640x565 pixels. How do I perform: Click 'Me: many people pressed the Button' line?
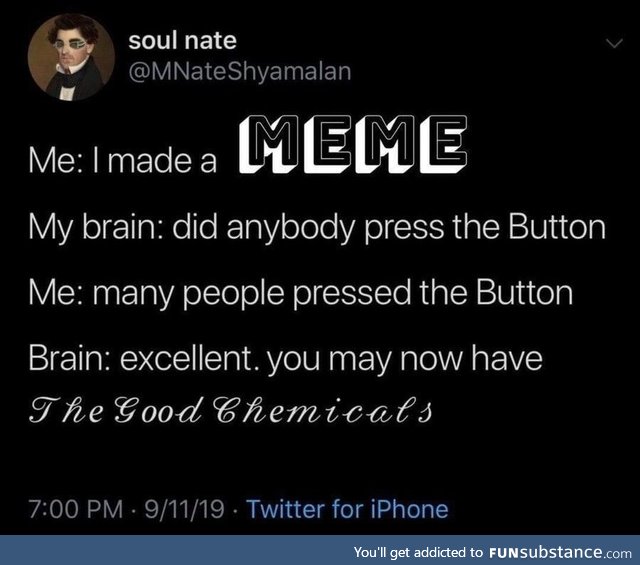301,294
